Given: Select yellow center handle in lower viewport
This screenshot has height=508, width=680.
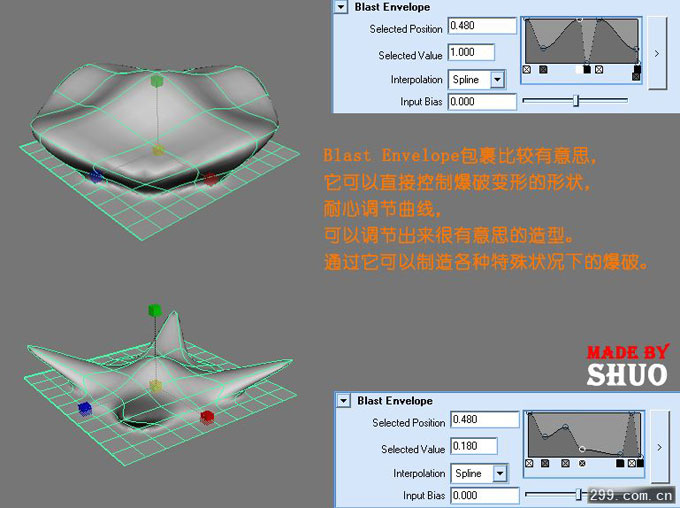Looking at the screenshot, I should pos(155,385).
